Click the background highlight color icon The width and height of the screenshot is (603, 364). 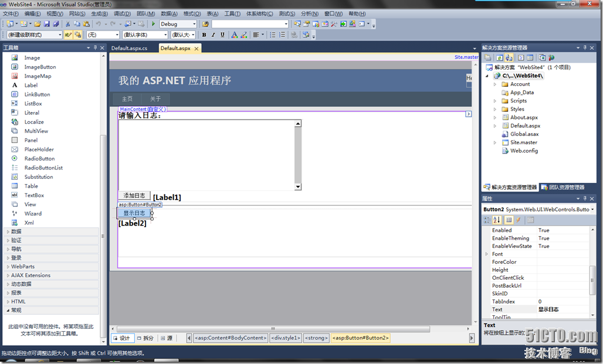coord(243,35)
